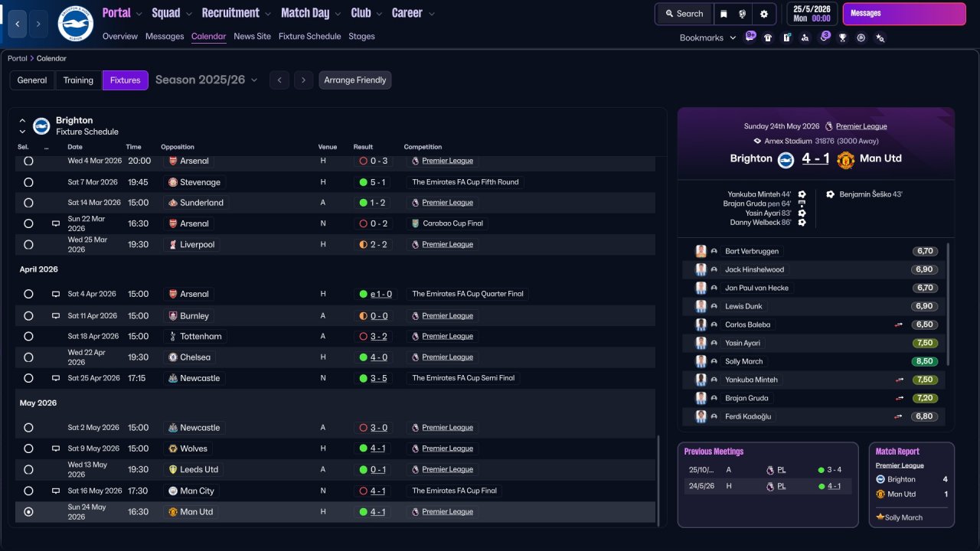Screen dimensions: 980x551
Task: Click the Arrange Friendly button
Action: click(x=355, y=80)
